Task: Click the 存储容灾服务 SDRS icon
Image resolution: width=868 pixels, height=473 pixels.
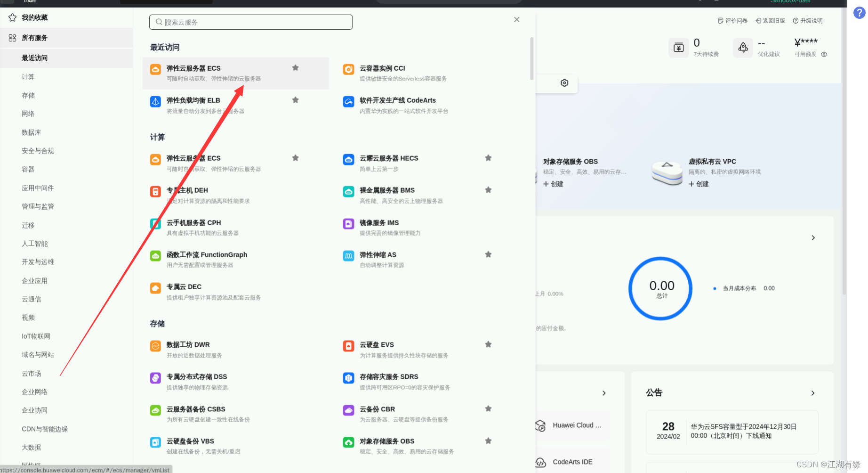Action: [348, 378]
